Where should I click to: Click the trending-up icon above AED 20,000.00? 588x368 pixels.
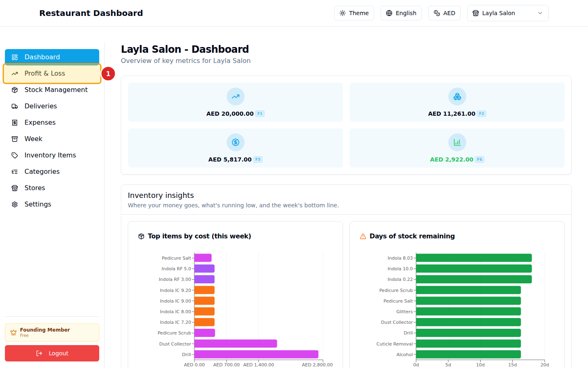236,97
